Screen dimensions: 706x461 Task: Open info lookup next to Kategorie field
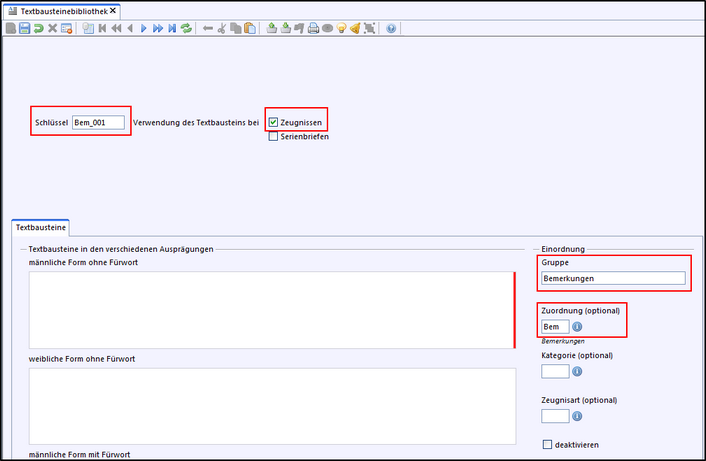click(x=579, y=371)
